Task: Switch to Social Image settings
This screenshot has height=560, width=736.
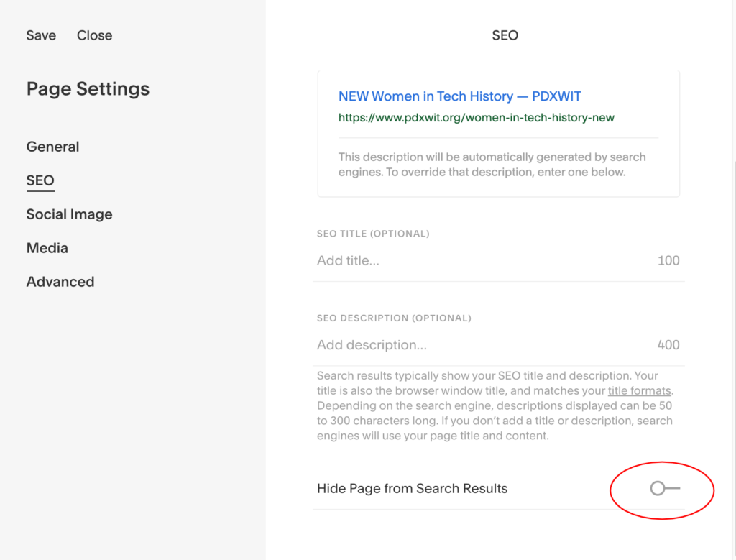Action: (70, 214)
